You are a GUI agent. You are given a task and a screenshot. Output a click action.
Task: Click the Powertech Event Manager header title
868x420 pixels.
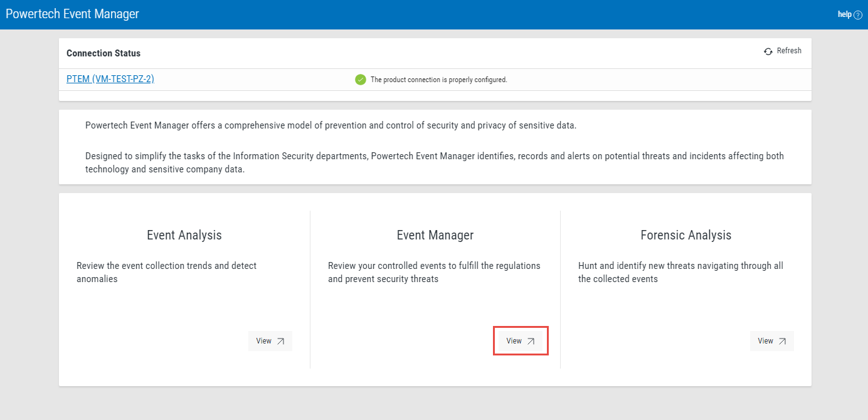(72, 14)
